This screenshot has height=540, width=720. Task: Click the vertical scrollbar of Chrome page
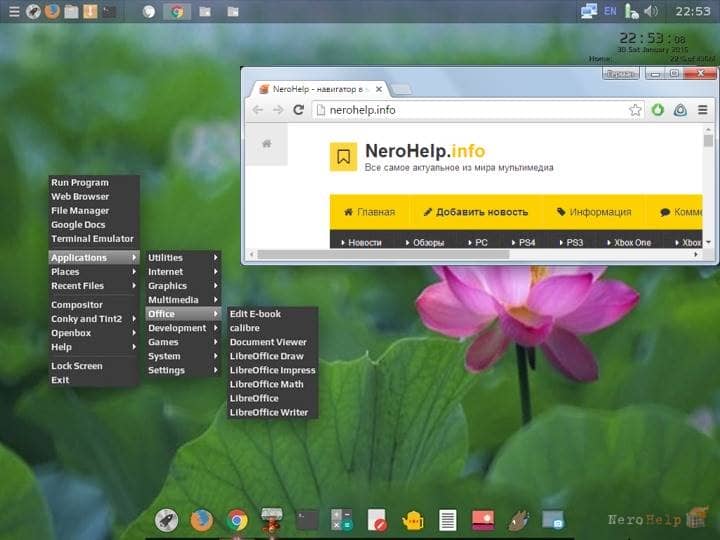(709, 140)
